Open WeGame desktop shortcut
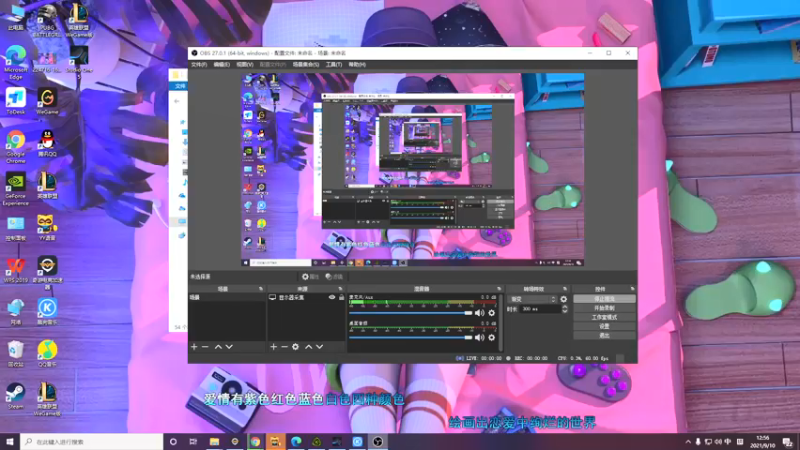Screen dimensions: 800x450 (x=47, y=101)
